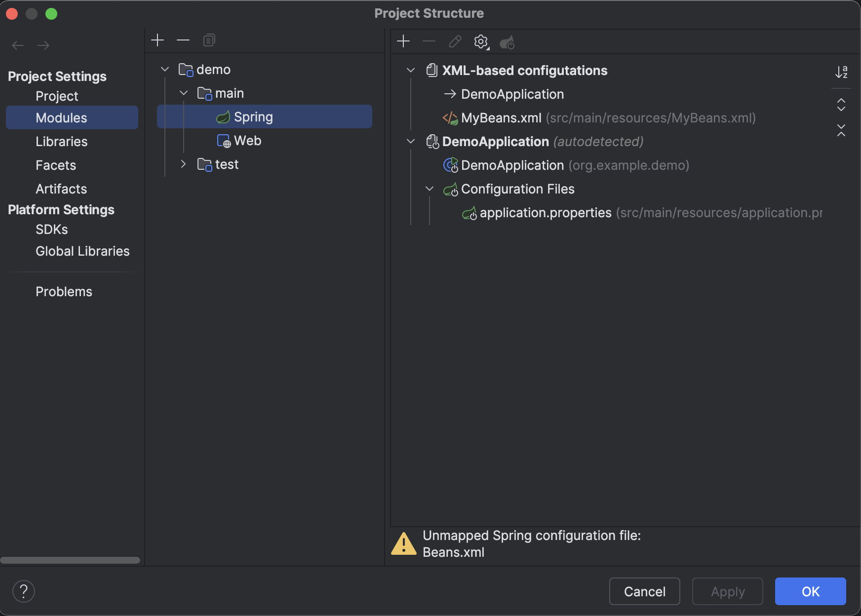This screenshot has width=861, height=616.
Task: Collapse the XML-based configurations group
Action: [x=411, y=71]
